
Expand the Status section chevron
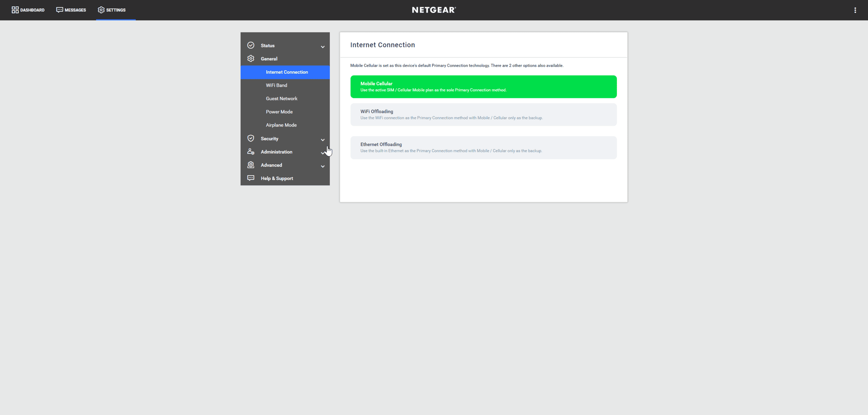click(323, 47)
